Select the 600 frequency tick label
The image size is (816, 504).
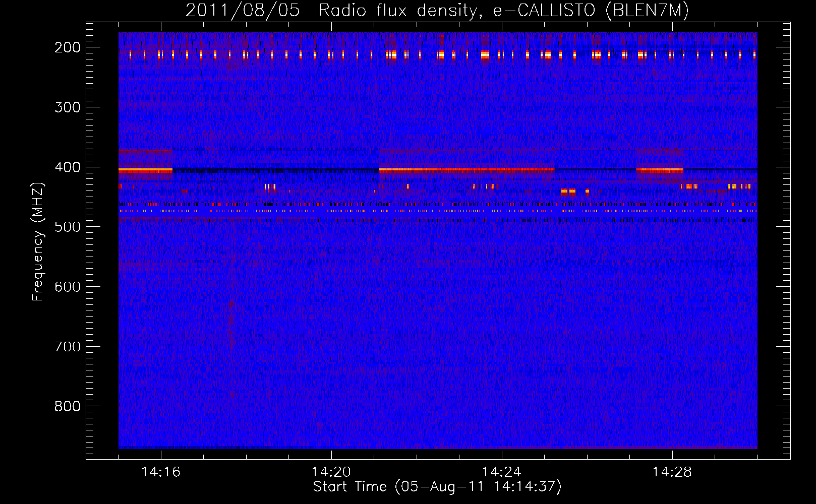point(68,287)
